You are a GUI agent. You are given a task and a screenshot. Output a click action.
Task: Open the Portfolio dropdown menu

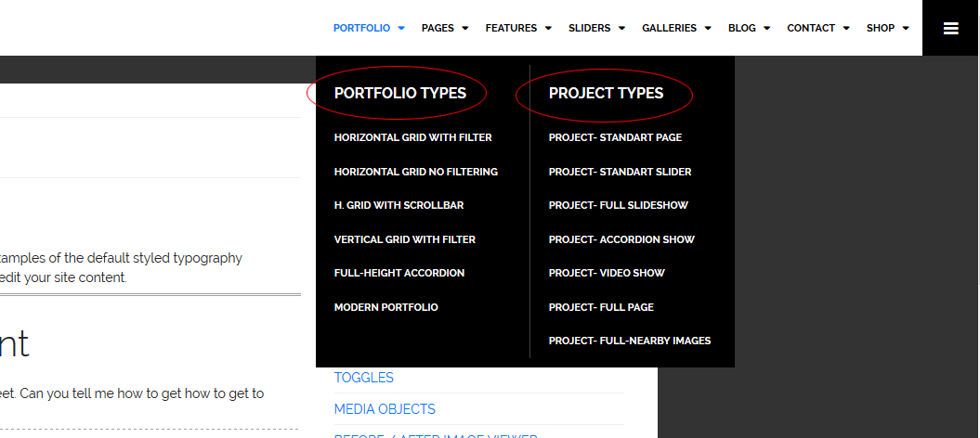[368, 28]
